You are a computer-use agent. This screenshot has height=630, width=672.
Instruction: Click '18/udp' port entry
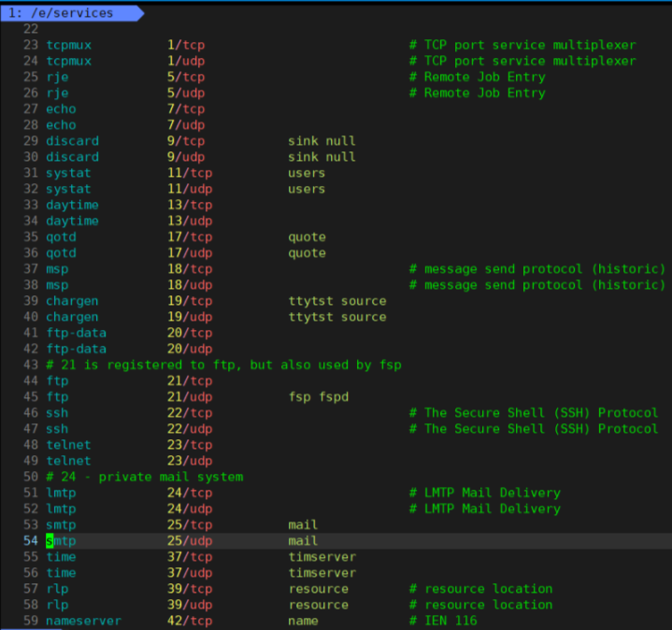(190, 285)
